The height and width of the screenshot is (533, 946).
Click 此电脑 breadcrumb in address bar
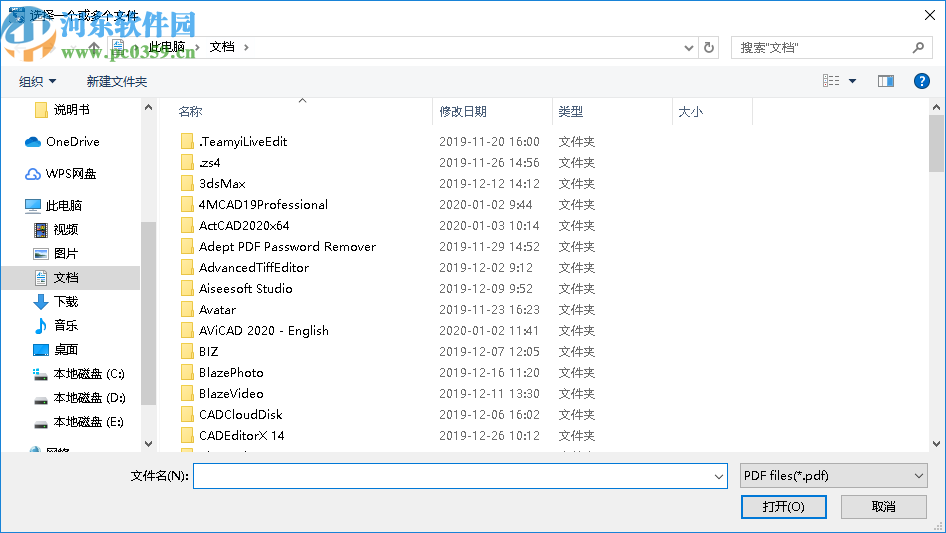pos(167,47)
